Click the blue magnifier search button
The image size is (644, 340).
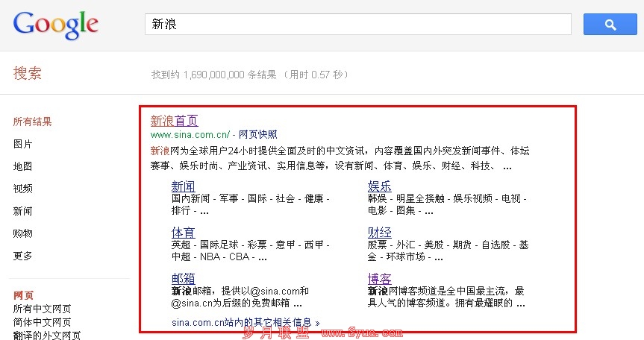pyautogui.click(x=610, y=25)
